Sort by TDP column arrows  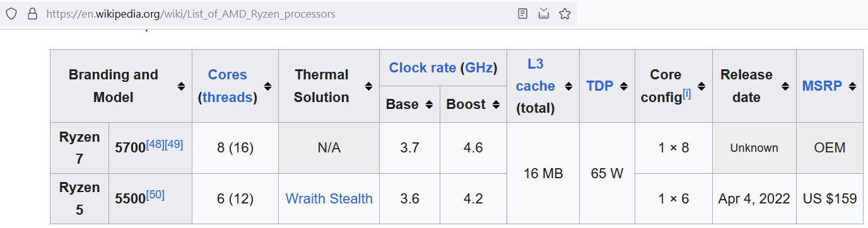click(x=624, y=86)
